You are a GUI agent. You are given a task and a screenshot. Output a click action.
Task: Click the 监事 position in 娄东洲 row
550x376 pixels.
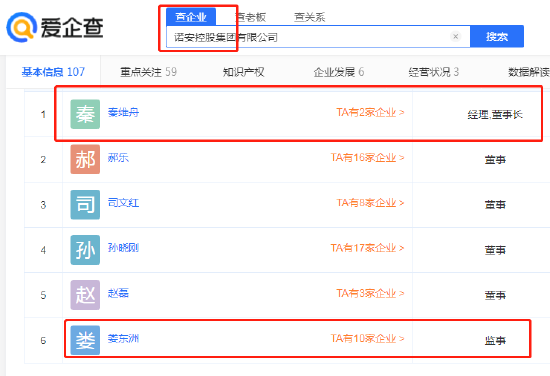pos(495,341)
